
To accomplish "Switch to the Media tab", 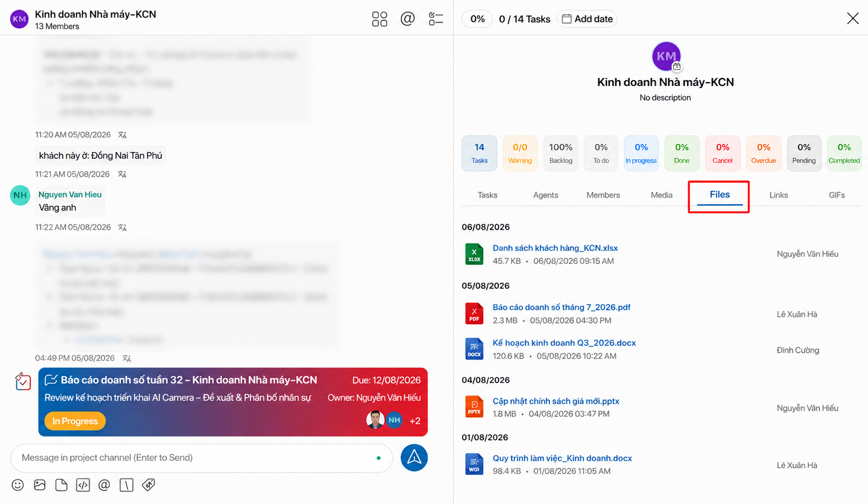I will (x=661, y=195).
